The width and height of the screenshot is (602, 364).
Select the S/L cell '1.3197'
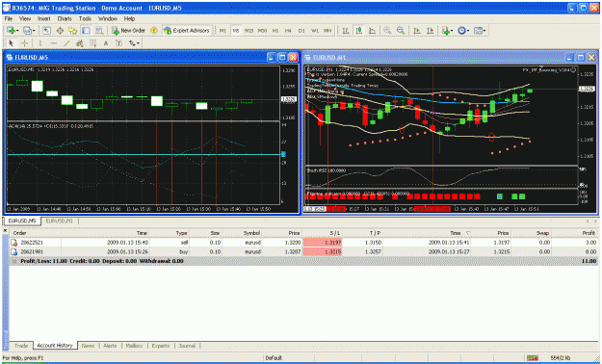(322, 243)
